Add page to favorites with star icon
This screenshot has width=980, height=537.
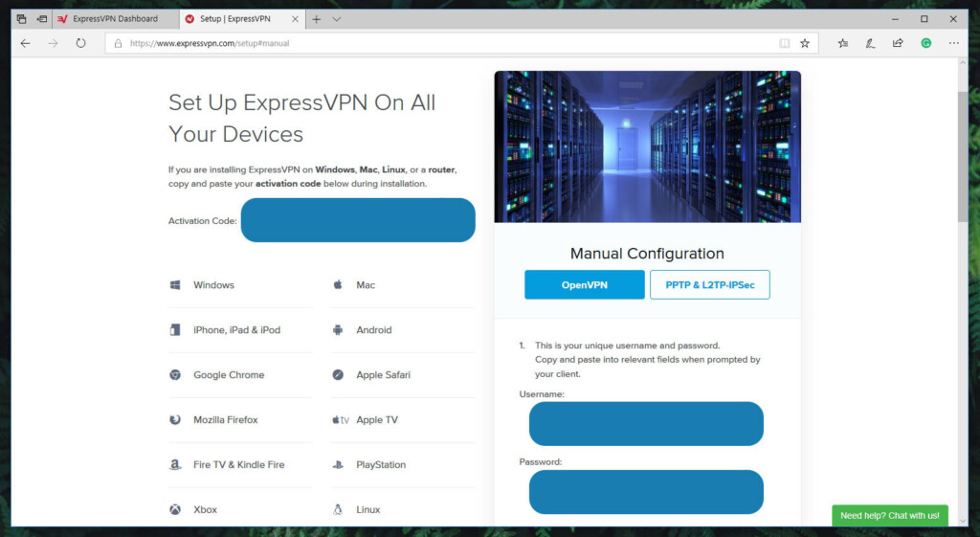coord(805,43)
